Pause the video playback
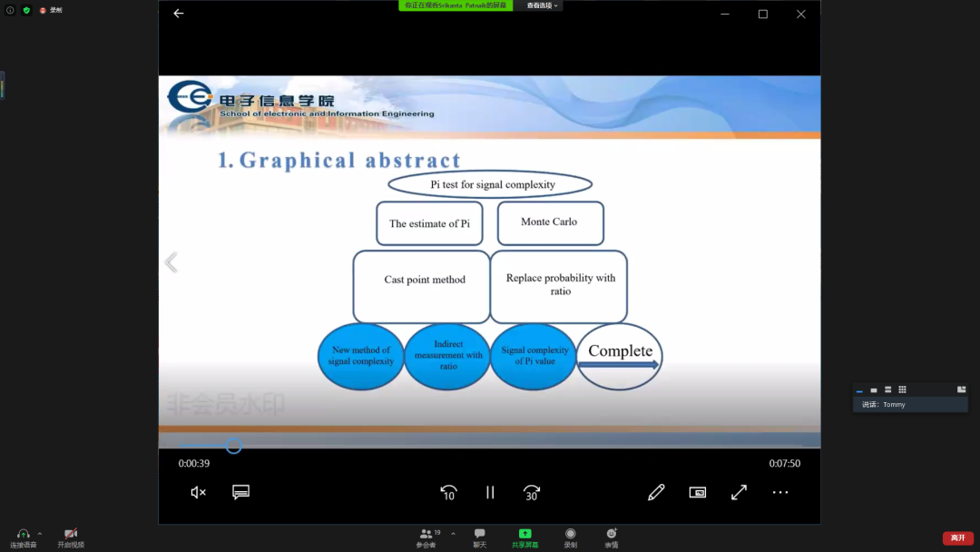The height and width of the screenshot is (552, 980). coord(490,493)
